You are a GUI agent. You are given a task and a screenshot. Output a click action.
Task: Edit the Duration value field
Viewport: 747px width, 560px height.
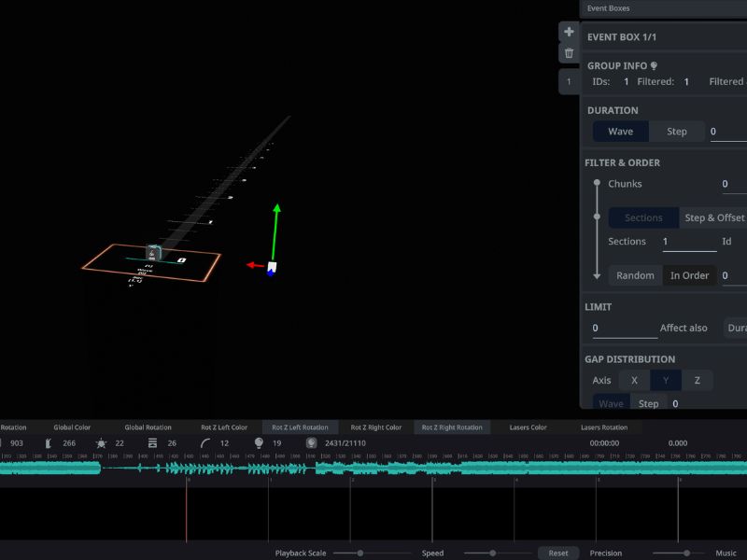(728, 132)
